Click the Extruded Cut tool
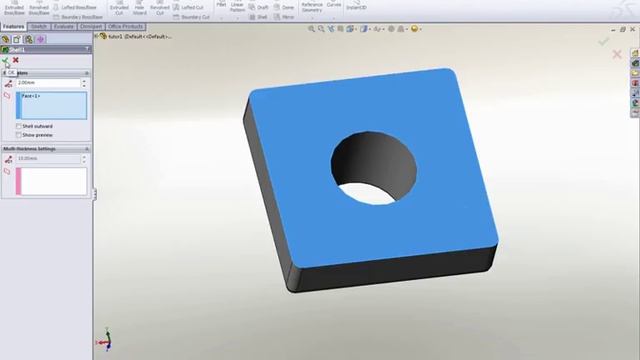The height and width of the screenshot is (360, 640). (119, 8)
